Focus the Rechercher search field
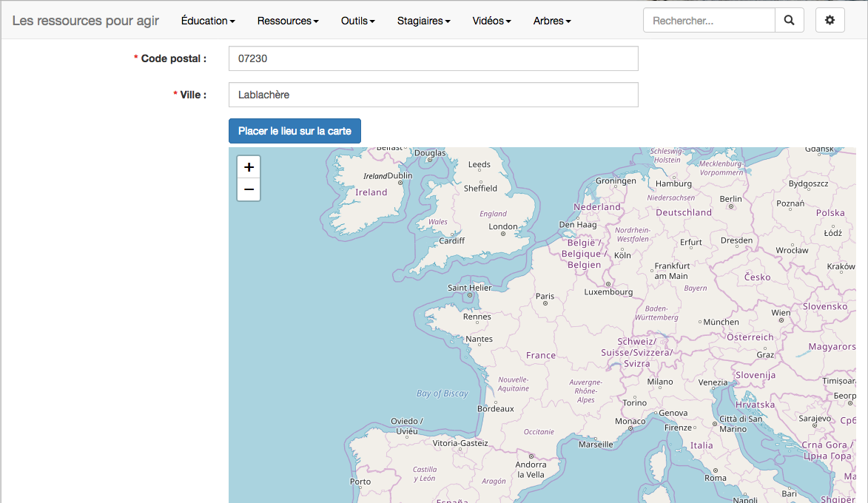The width and height of the screenshot is (868, 503). [x=709, y=21]
